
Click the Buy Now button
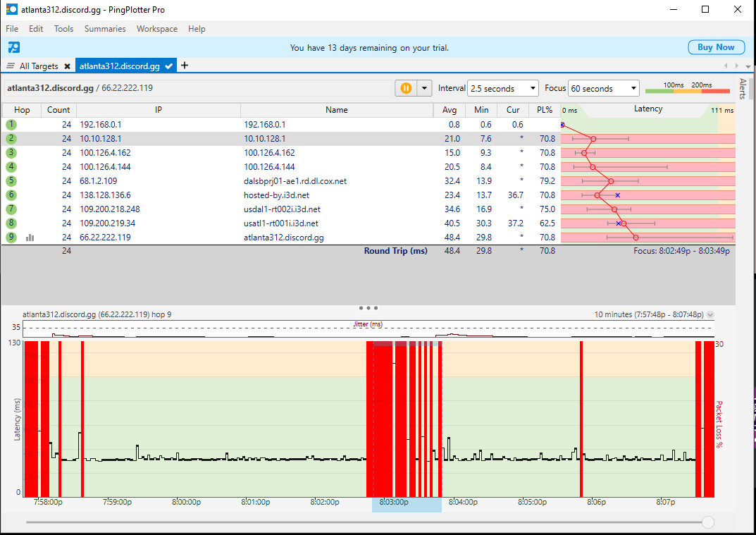[715, 47]
